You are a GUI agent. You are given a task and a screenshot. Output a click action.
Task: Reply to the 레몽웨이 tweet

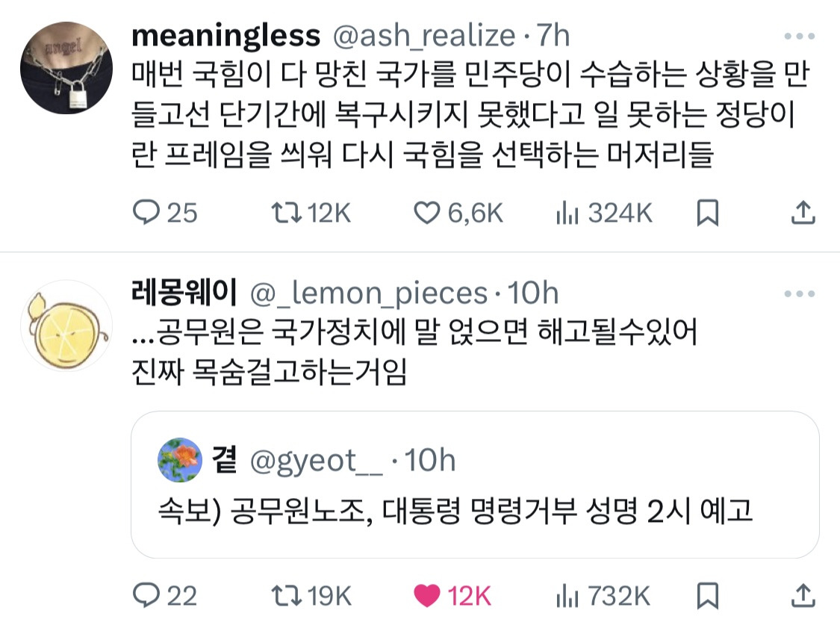(143, 595)
